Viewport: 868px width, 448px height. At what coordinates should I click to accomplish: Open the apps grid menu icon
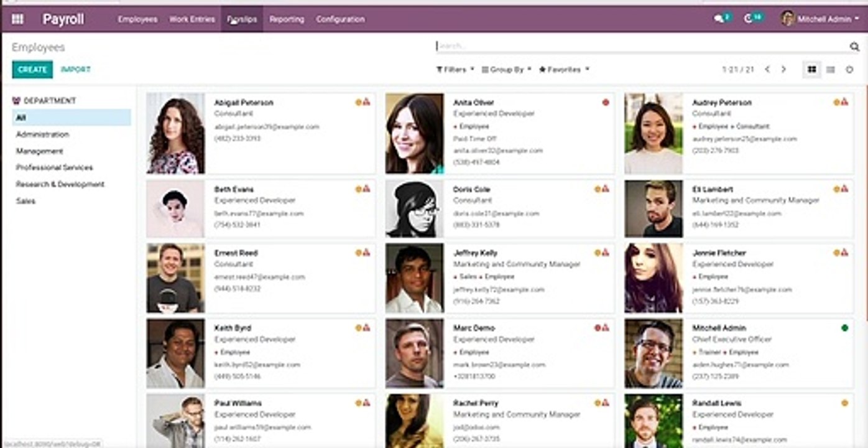pos(17,19)
